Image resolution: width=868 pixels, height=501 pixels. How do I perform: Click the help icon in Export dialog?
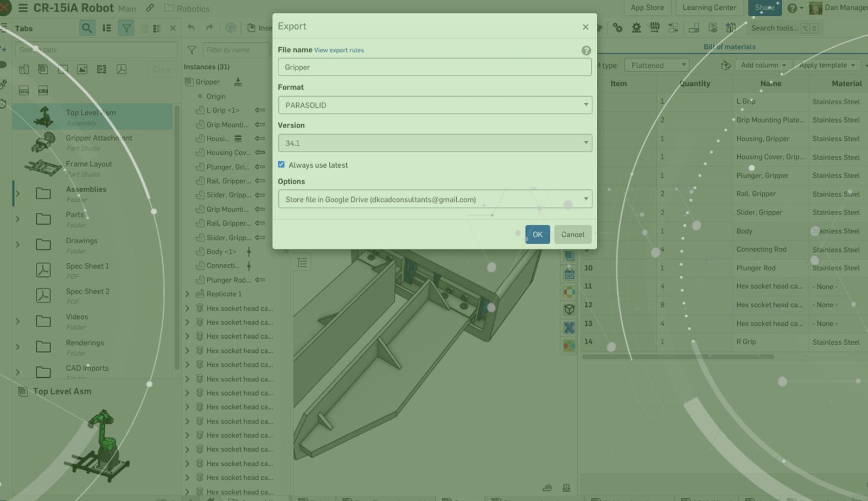586,50
